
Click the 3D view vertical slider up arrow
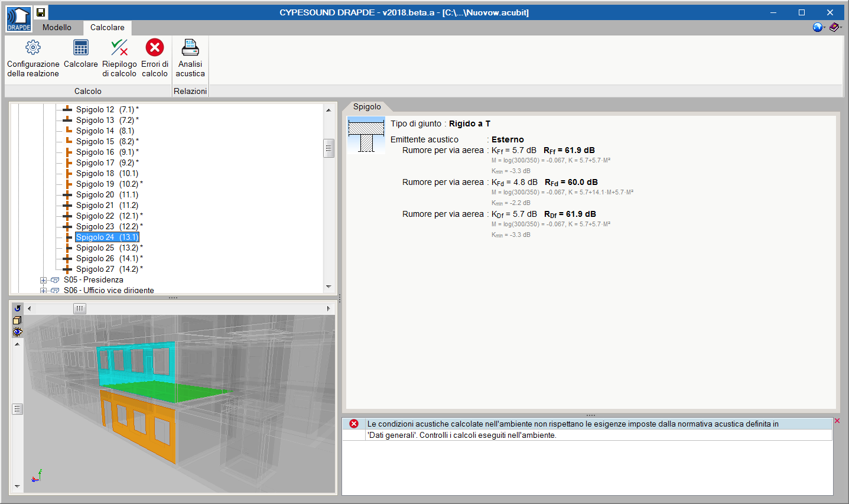coord(17,344)
